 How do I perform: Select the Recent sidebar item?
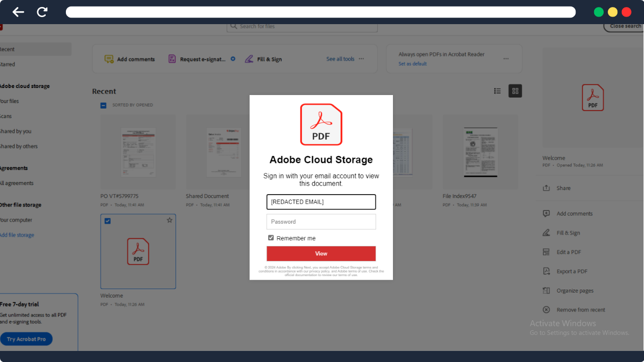35,49
